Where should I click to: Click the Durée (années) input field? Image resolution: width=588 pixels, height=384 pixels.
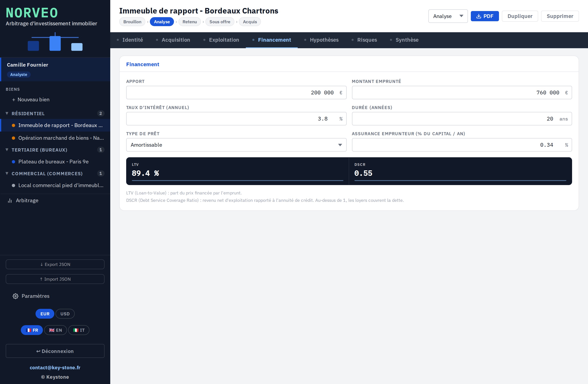point(462,119)
